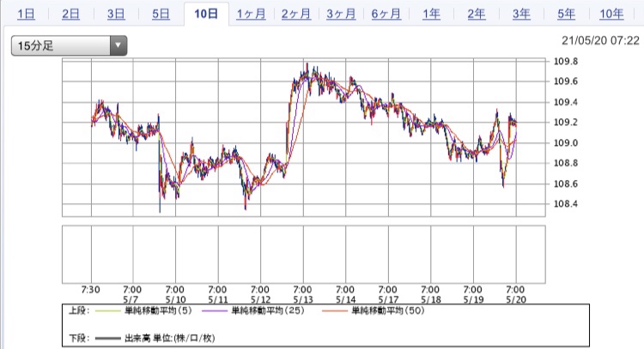
Task: Click the 5/7 date axis label
Action: tap(131, 300)
